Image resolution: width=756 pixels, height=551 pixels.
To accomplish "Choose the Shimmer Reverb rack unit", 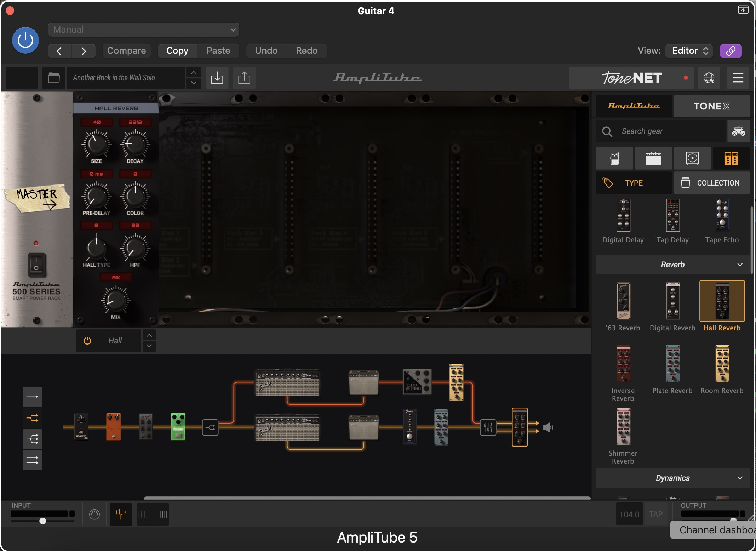I will point(623,436).
